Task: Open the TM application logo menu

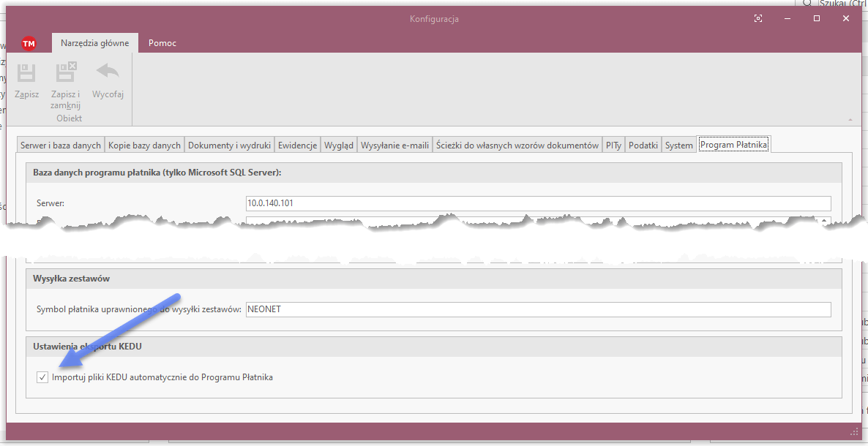Action: pos(29,43)
